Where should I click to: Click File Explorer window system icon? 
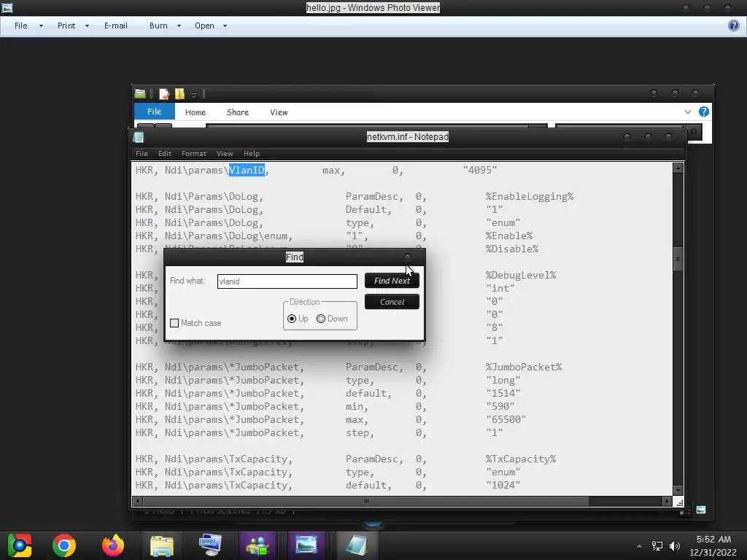point(140,93)
